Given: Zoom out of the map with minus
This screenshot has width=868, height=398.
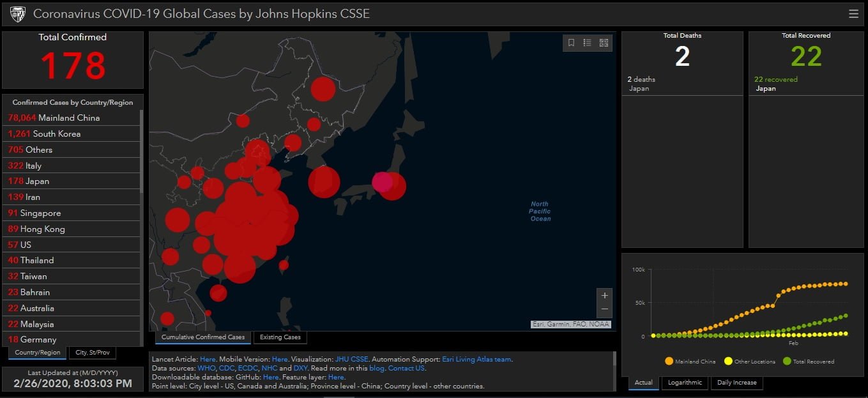Looking at the screenshot, I should [x=604, y=310].
